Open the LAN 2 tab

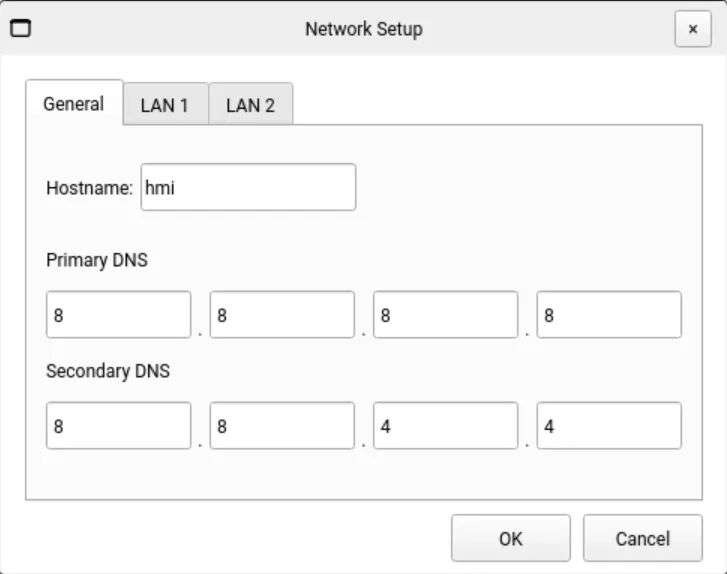250,105
